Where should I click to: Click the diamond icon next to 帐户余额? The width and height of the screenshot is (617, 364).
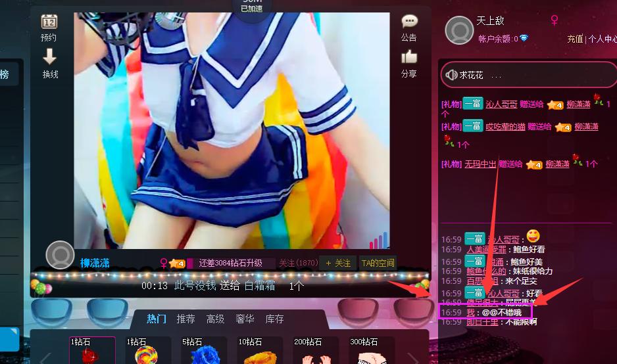(524, 38)
